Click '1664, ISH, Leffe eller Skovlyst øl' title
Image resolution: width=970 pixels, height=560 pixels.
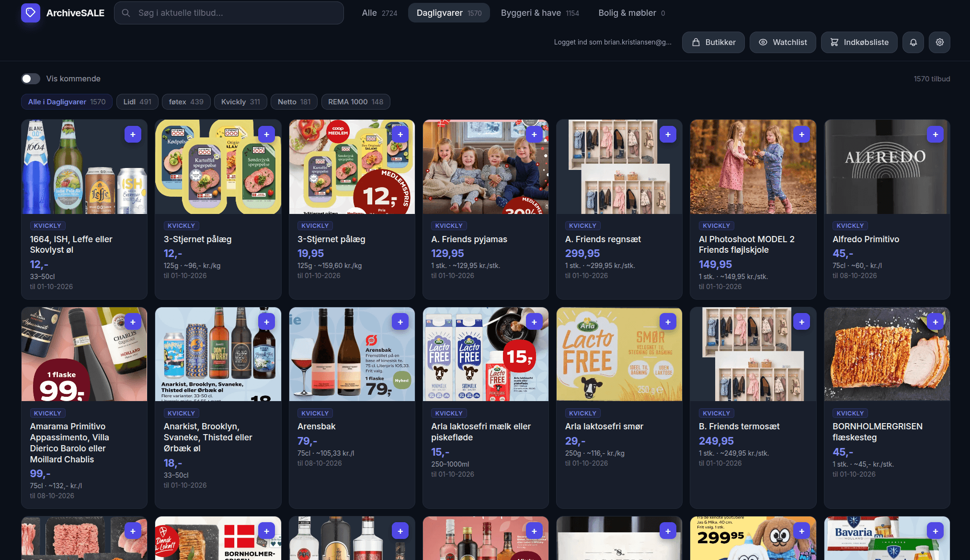(x=71, y=245)
